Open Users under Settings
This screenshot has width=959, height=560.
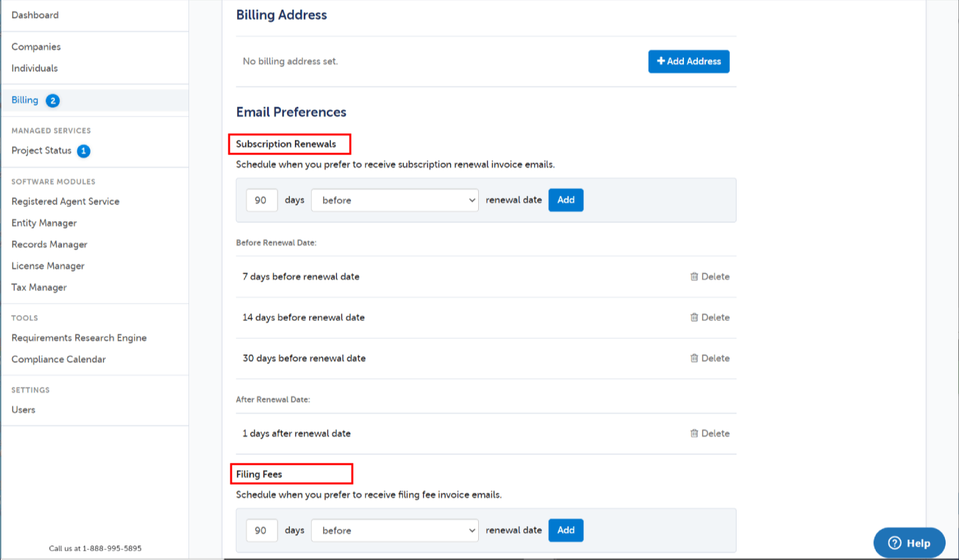(23, 410)
